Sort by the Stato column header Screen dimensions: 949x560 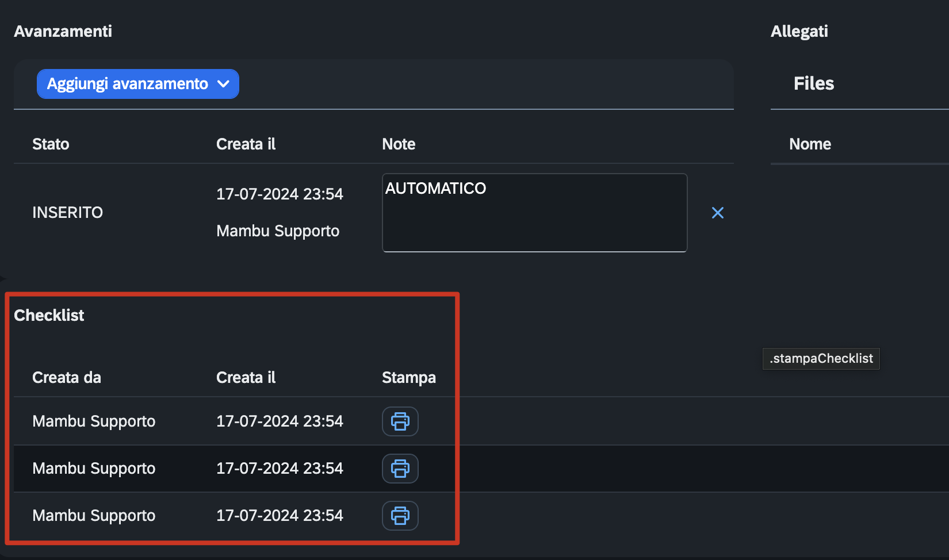click(x=51, y=144)
